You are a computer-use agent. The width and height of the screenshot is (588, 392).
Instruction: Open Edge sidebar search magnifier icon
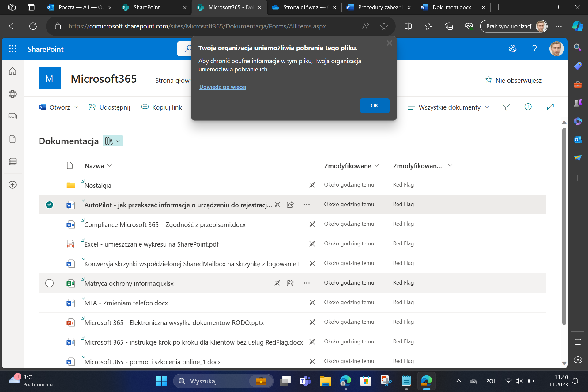[x=578, y=47]
